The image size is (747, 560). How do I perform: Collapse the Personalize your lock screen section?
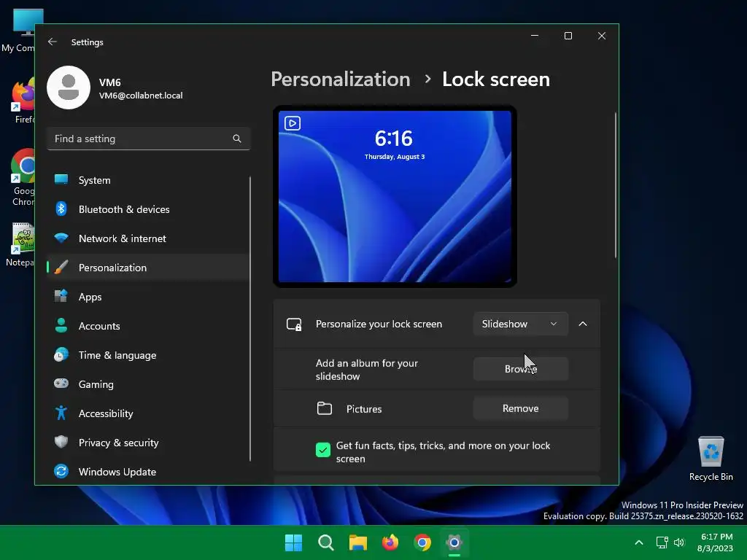(x=583, y=324)
